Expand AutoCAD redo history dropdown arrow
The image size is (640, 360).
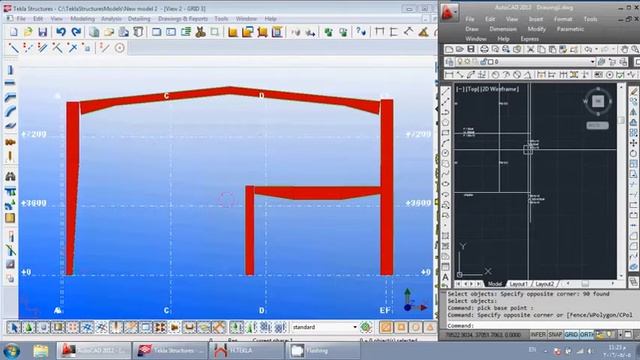(613, 49)
